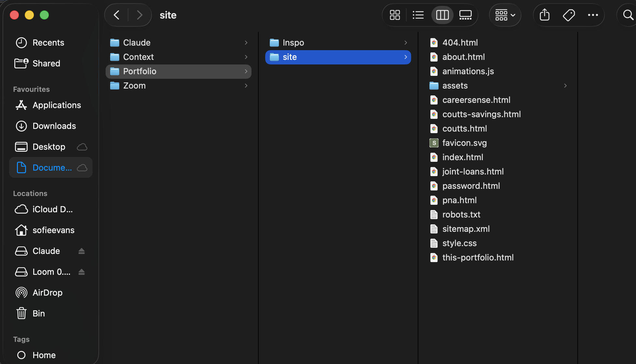
Task: Select the Home tag in sidebar
Action: (51, 355)
